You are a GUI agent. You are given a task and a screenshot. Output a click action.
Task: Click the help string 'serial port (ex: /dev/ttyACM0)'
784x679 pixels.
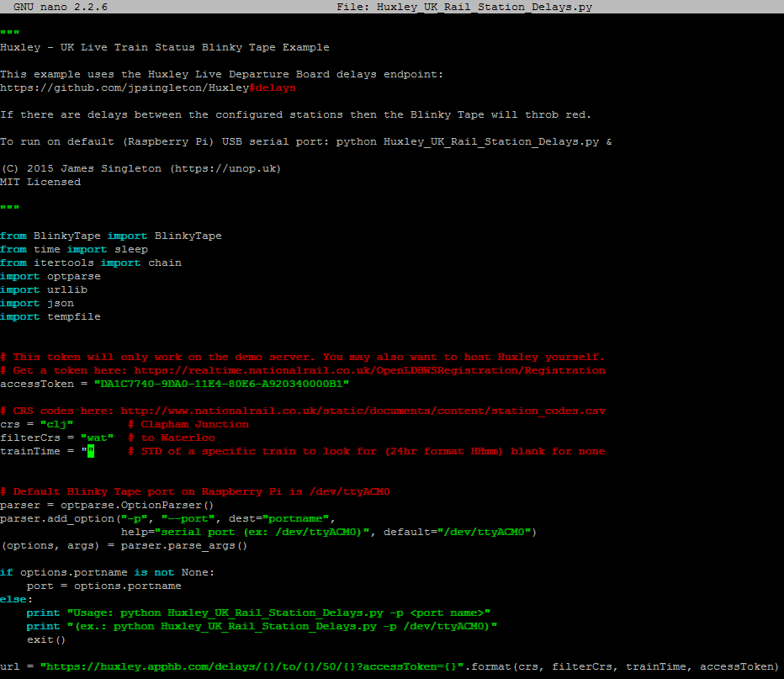(262, 533)
